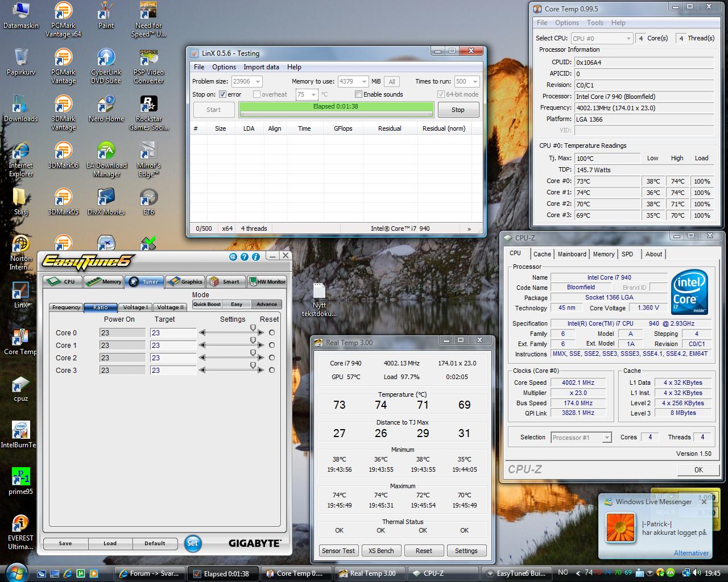Viewport: 728px width, 582px height.
Task: Open Core Temp Tools menu
Action: point(595,23)
